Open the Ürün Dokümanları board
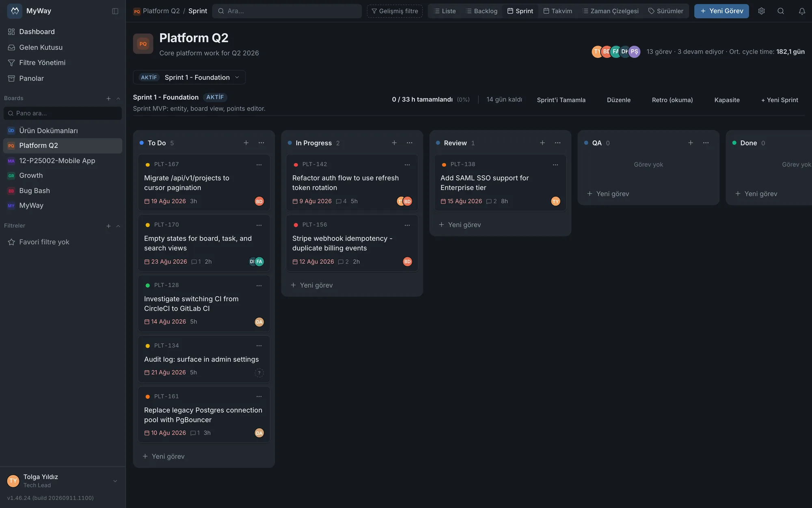This screenshot has height=508, width=812. click(x=63, y=130)
